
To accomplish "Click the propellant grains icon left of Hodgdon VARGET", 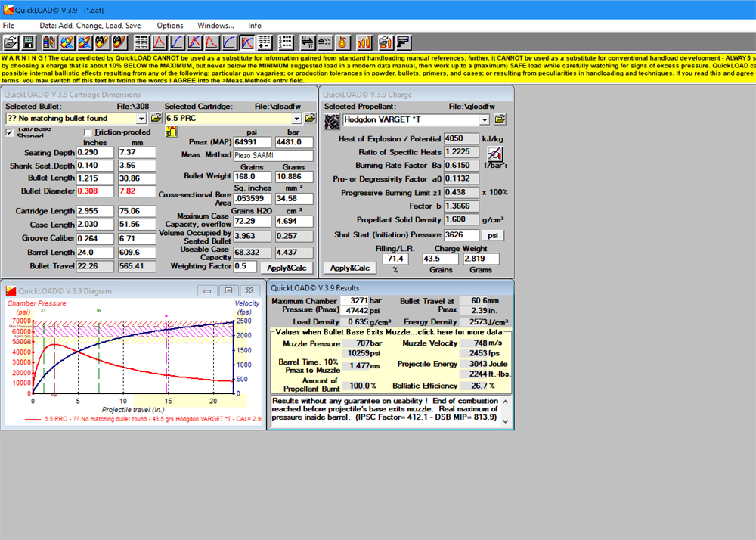I will (x=332, y=122).
